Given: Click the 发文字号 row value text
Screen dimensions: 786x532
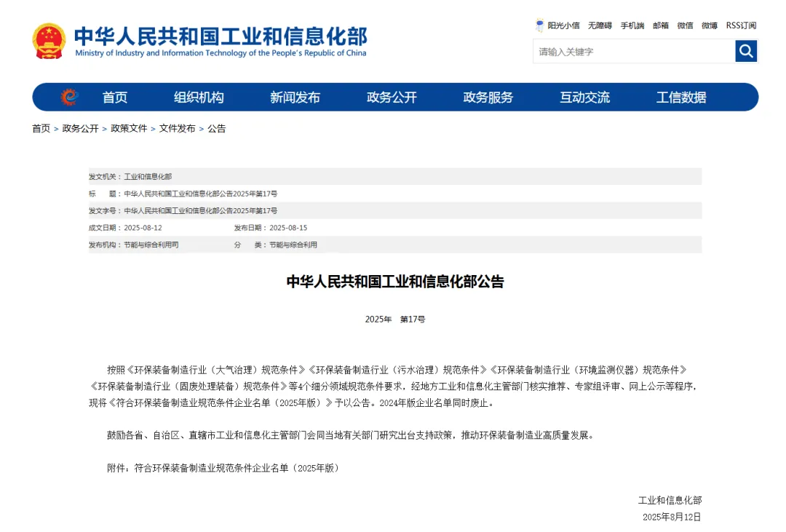Looking at the screenshot, I should (x=201, y=210).
